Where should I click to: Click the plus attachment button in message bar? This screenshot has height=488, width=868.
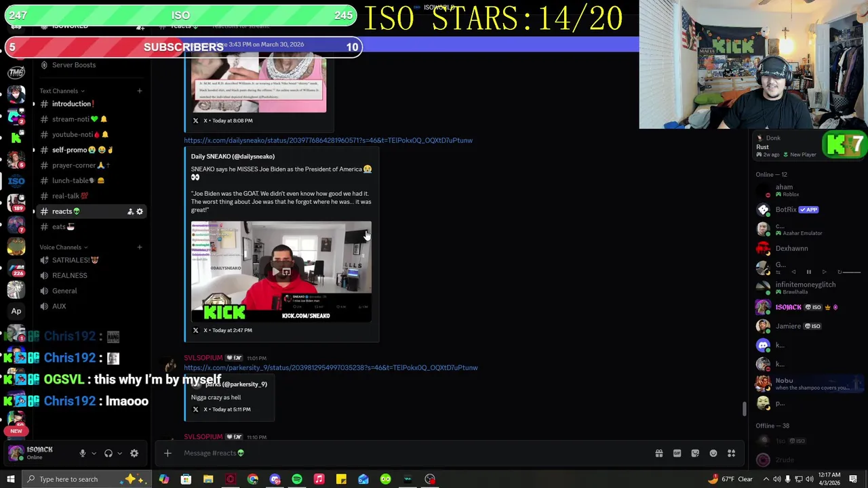tap(167, 453)
